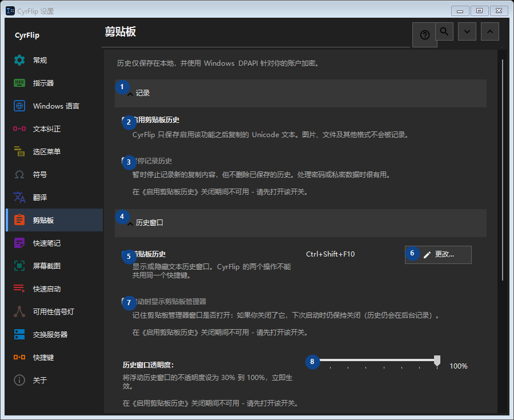Viewport: 514px width, 420px height.
Task: Open the 符号 omega icon
Action: (x=19, y=174)
